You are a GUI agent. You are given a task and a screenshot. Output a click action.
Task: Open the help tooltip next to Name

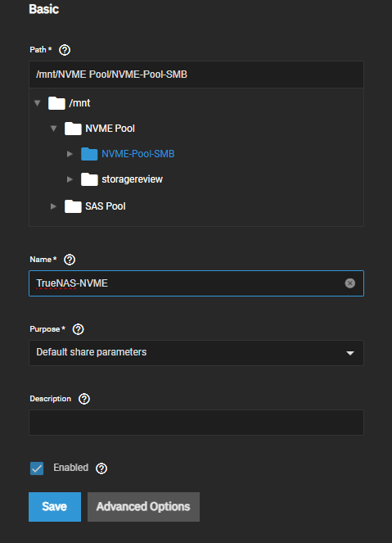(70, 260)
